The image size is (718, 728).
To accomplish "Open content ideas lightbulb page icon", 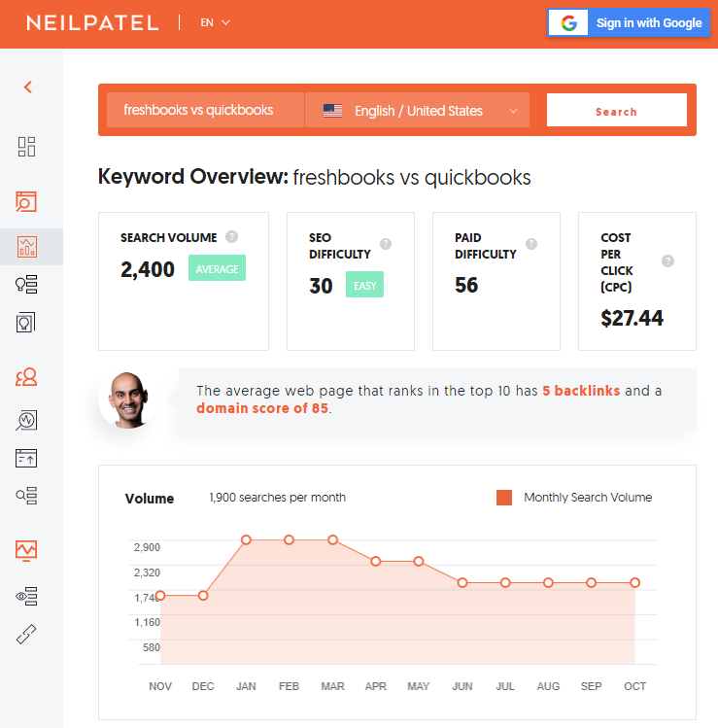I will point(25,323).
